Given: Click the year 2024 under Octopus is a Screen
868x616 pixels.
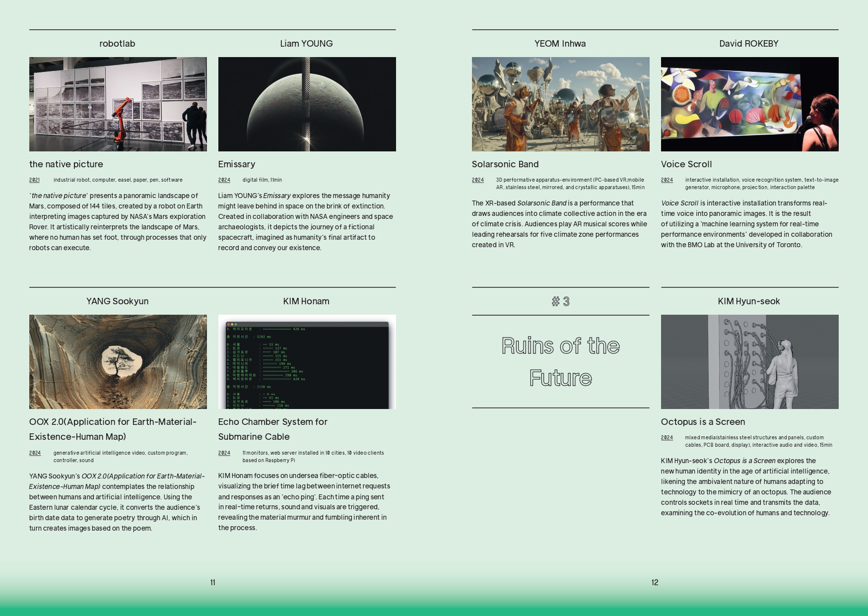Looking at the screenshot, I should [x=667, y=438].
